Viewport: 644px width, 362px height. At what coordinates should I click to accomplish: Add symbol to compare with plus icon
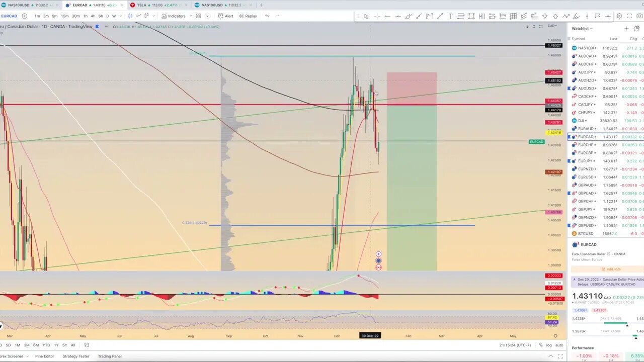coord(24,16)
